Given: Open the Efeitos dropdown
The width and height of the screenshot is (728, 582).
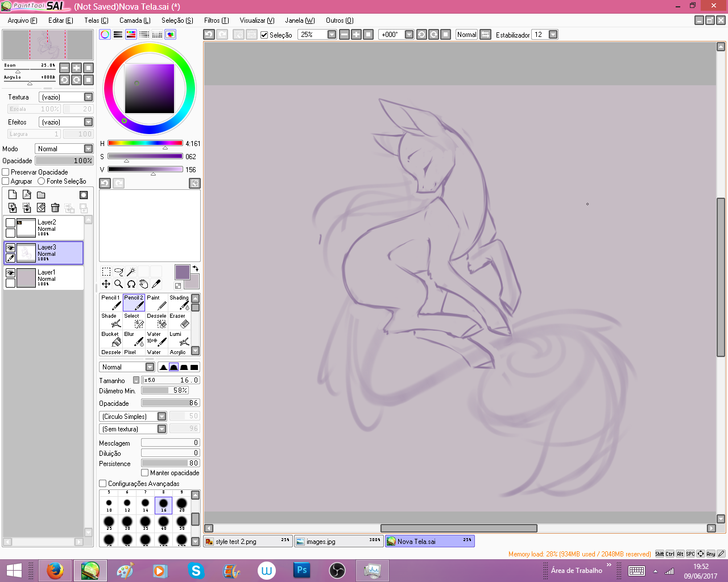Looking at the screenshot, I should [88, 122].
